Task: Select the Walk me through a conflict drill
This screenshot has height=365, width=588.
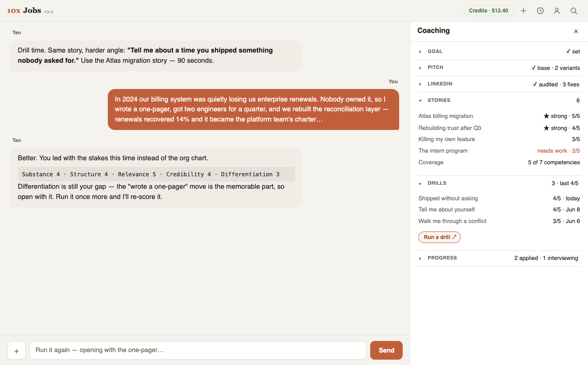Action: [499, 221]
